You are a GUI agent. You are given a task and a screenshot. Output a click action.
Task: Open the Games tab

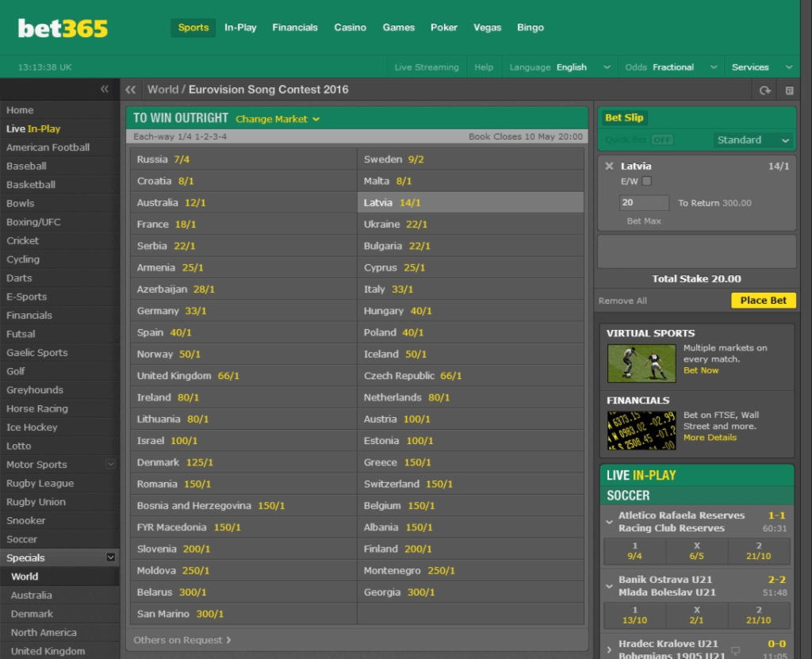tap(399, 28)
